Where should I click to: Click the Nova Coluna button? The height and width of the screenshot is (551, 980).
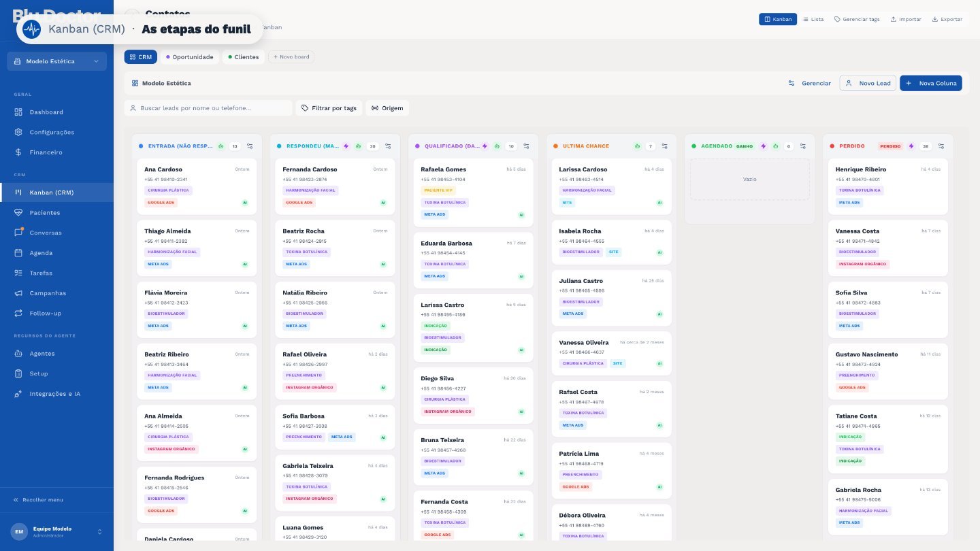(x=930, y=83)
